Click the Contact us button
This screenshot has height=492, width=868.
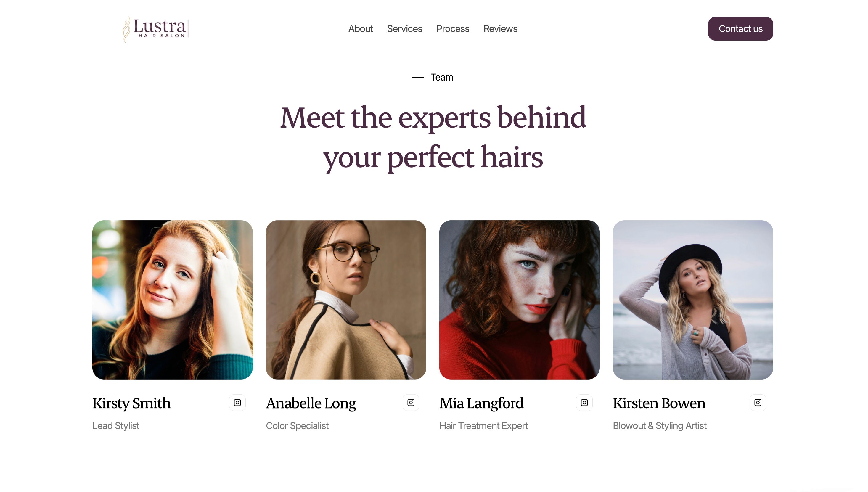point(740,29)
